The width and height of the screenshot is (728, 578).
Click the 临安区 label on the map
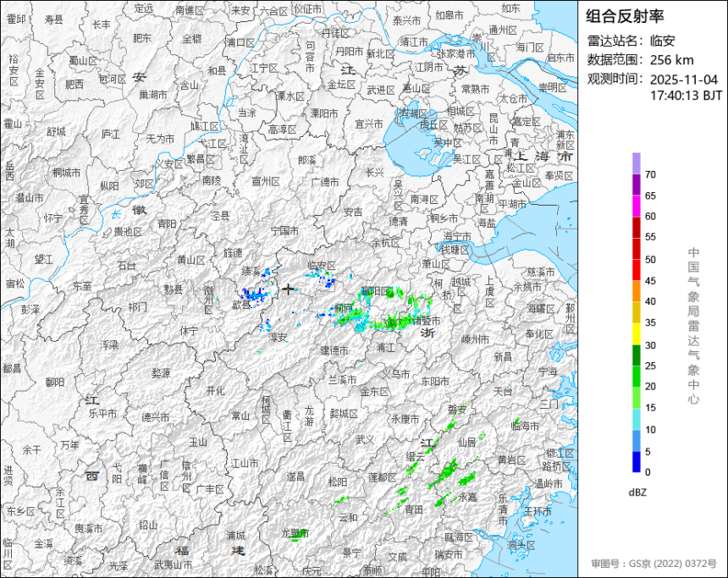322,266
